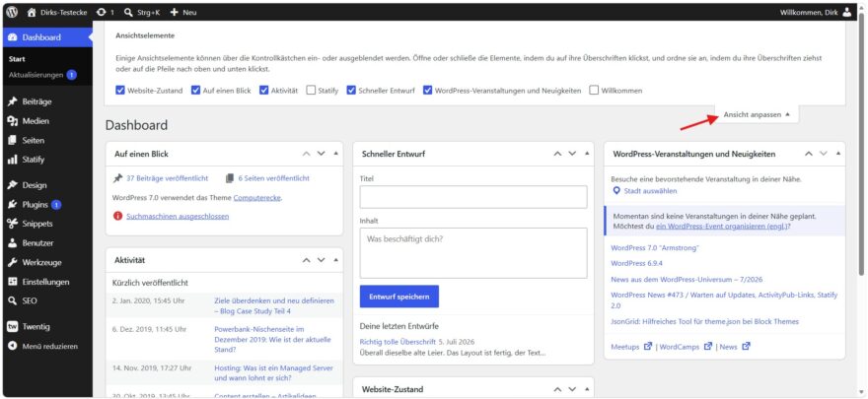
Task: Move Auf einen Blick widget down
Action: pyautogui.click(x=322, y=154)
